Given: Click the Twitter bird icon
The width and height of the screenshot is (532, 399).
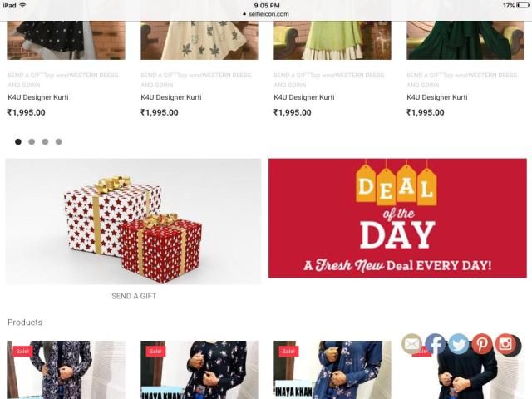Looking at the screenshot, I should click(459, 344).
